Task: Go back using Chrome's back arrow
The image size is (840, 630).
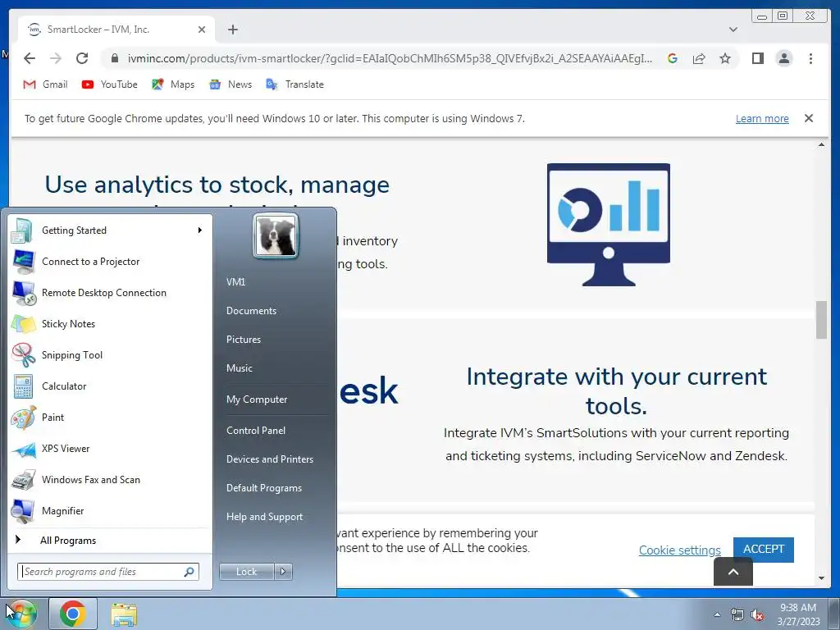Action: pos(30,58)
